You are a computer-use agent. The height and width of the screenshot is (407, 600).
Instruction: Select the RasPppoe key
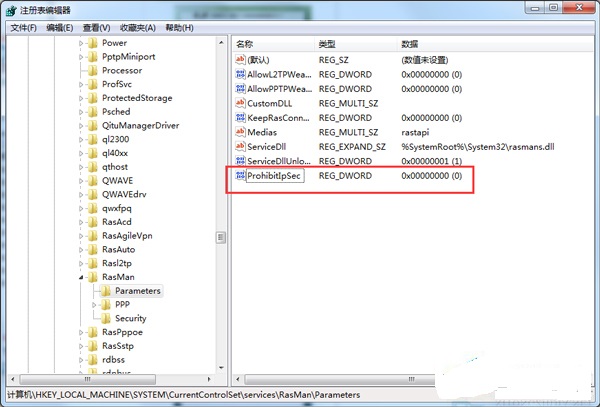(122, 332)
